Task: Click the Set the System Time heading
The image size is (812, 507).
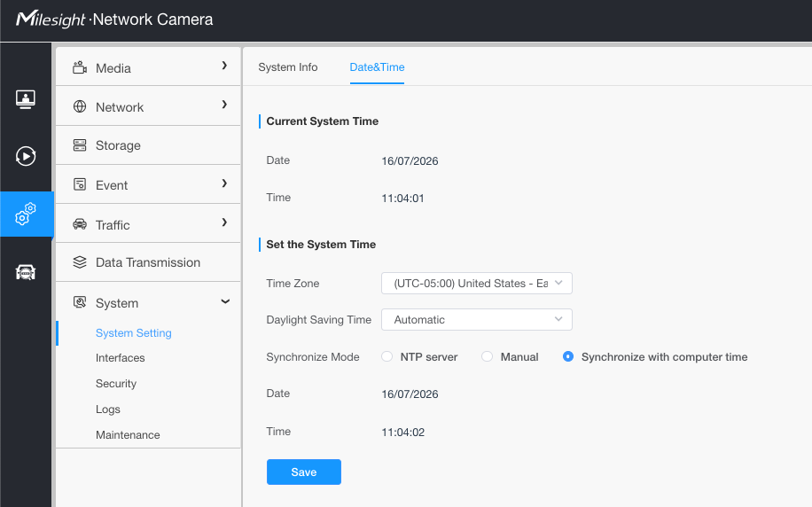Action: point(321,245)
